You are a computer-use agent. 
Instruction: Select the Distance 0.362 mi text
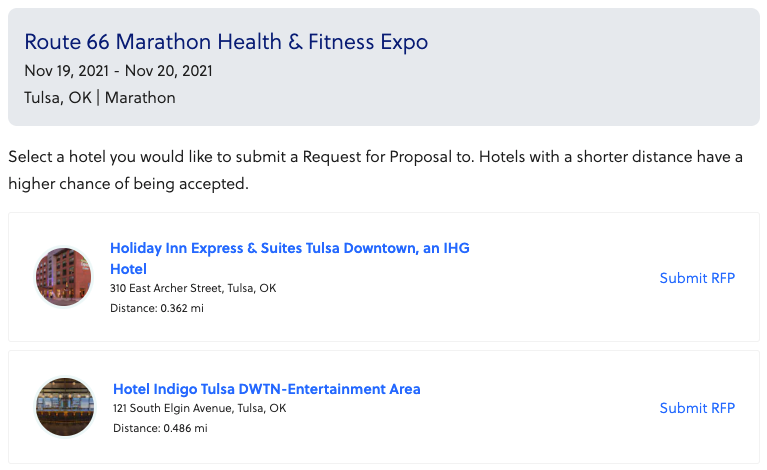pos(157,308)
